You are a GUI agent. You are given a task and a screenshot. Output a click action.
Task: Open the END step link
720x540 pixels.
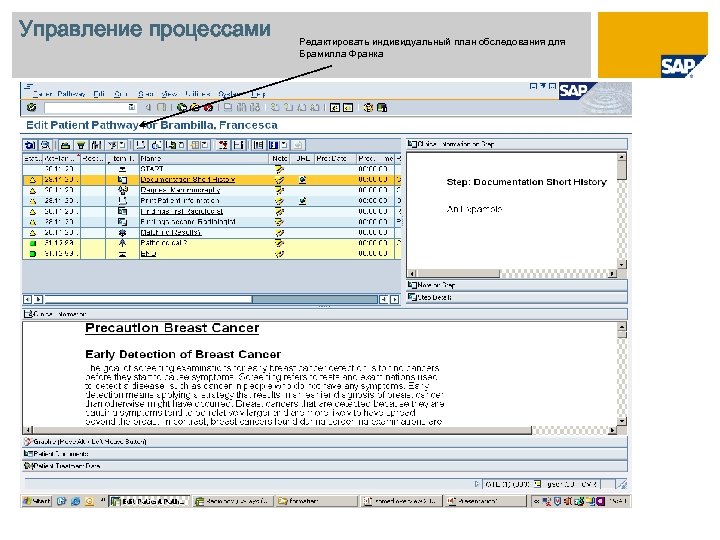(x=148, y=254)
